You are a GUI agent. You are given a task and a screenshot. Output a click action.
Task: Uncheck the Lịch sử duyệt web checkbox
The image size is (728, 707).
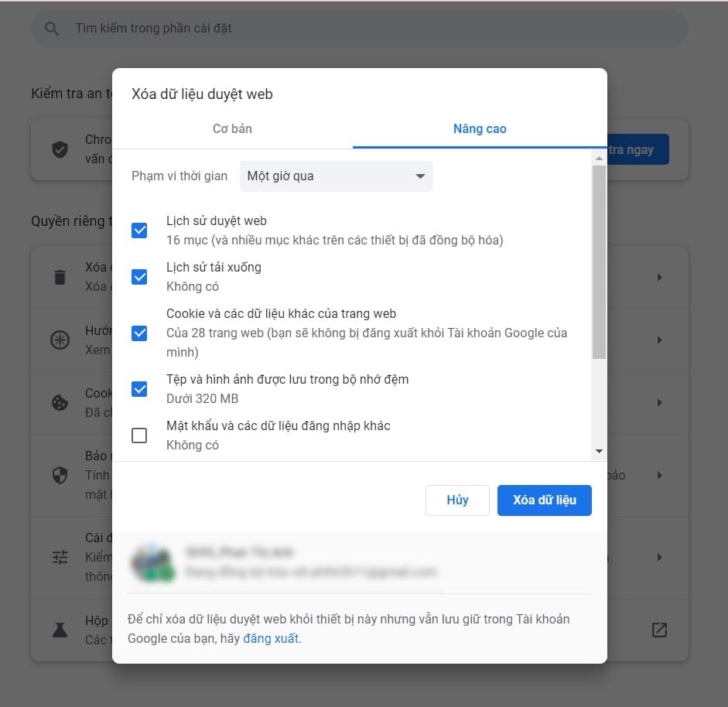click(139, 231)
